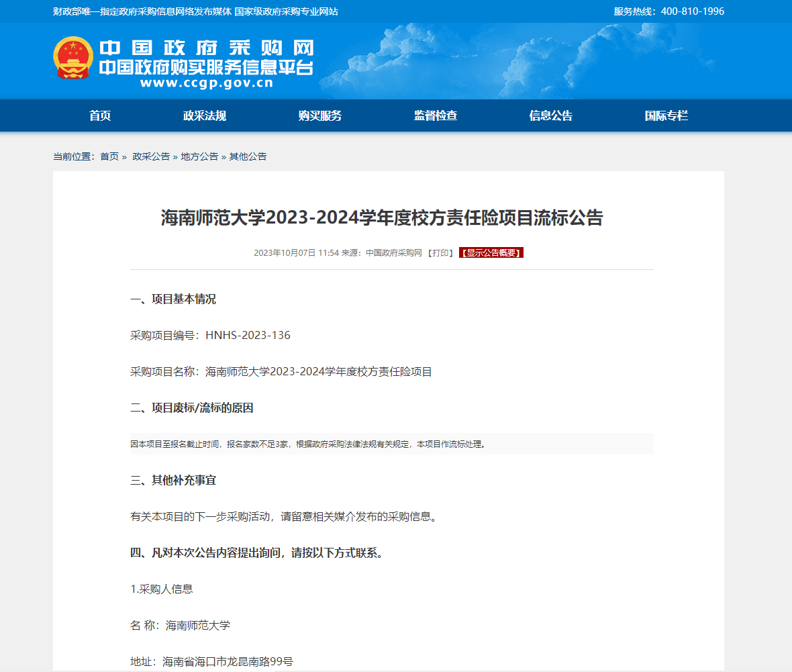Click the 【打印】 print link

point(440,252)
